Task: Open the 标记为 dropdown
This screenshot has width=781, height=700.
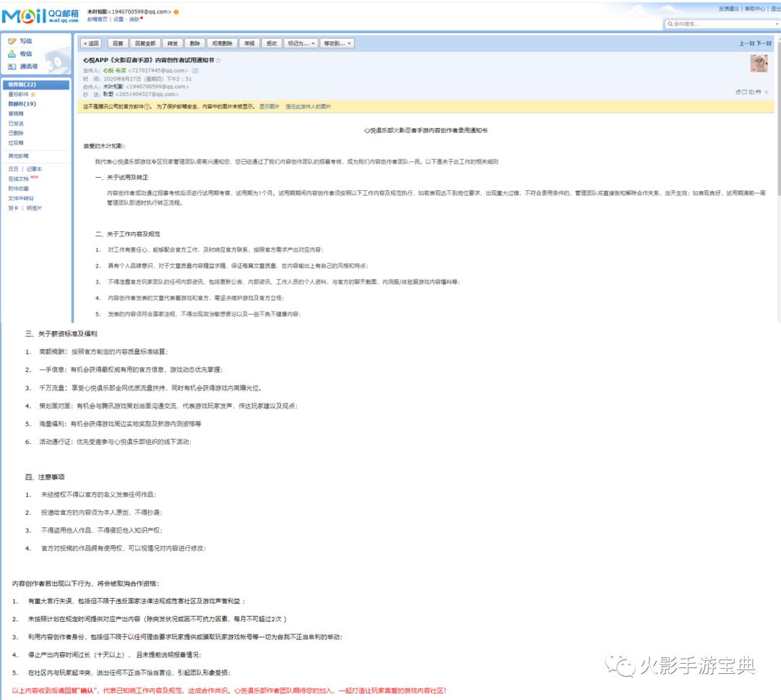Action: pyautogui.click(x=302, y=43)
